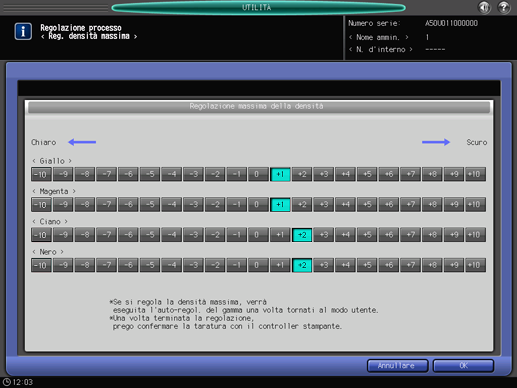Click the Chiaro label
This screenshot has width=517, height=388.
pos(44,142)
